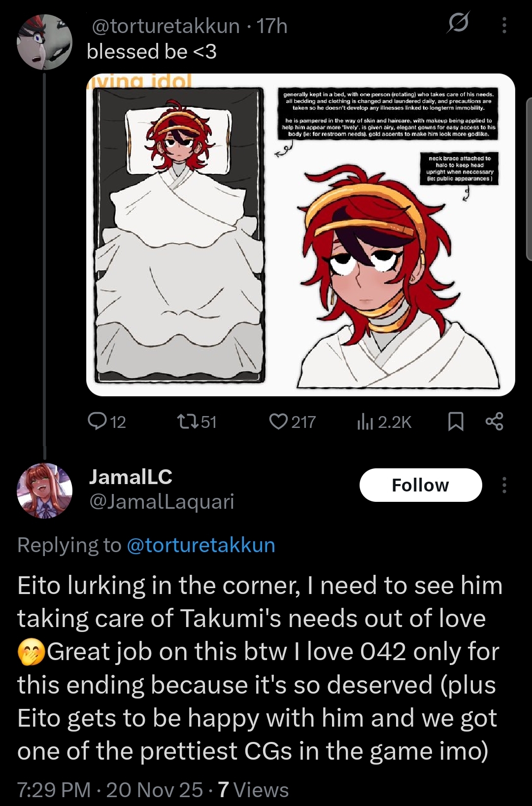
Task: Click the Grok slashed-circle icon on the post
Action: [458, 23]
